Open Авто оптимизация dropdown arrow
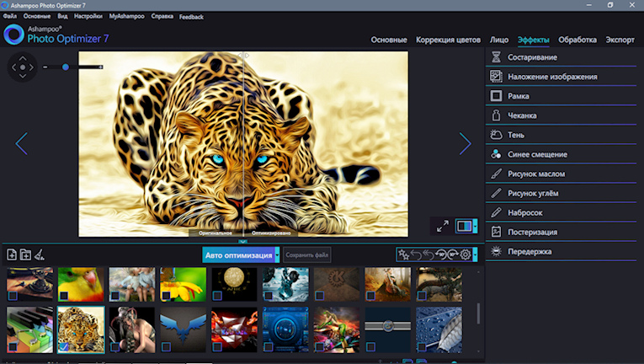Viewport: 644px width, 364px height. (x=277, y=255)
